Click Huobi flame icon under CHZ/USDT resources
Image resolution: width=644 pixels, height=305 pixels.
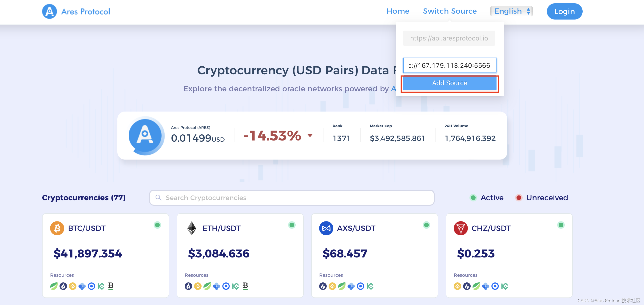[467, 286]
